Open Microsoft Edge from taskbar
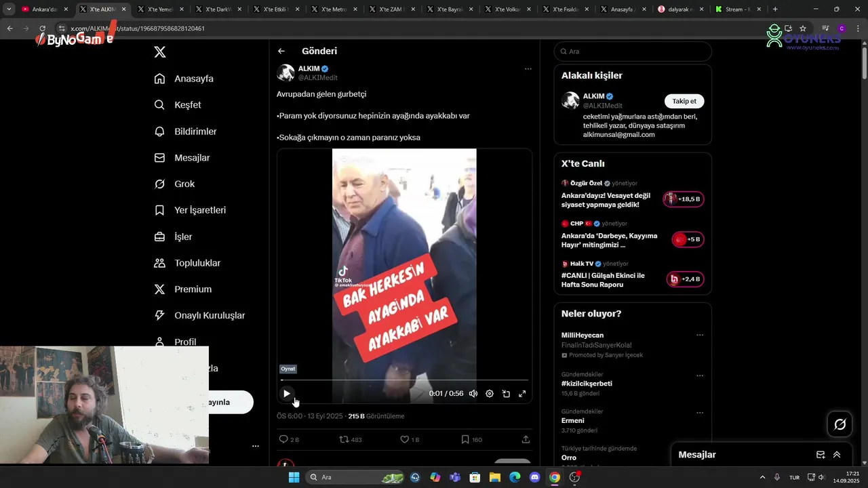 pos(515,477)
